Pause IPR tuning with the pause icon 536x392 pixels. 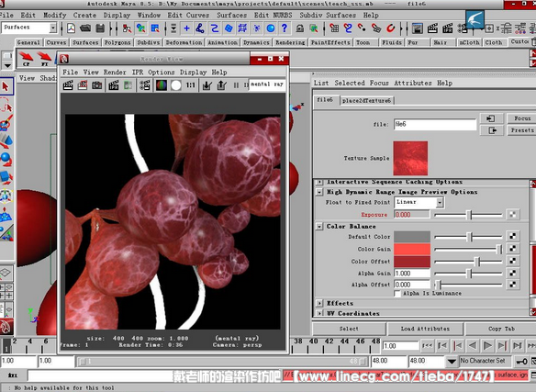[x=236, y=85]
